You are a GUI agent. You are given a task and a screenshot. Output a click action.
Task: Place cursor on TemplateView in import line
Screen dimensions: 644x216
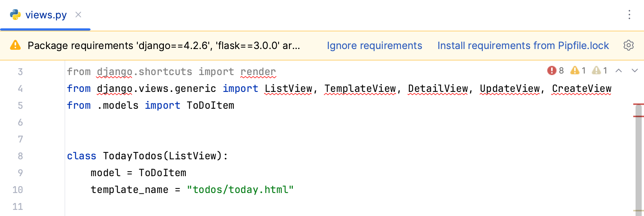point(360,89)
